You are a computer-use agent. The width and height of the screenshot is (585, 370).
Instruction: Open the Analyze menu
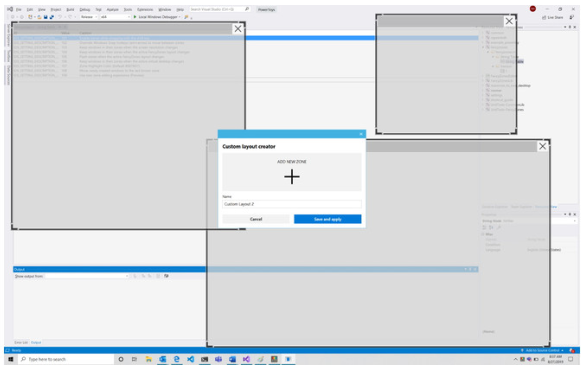[112, 9]
